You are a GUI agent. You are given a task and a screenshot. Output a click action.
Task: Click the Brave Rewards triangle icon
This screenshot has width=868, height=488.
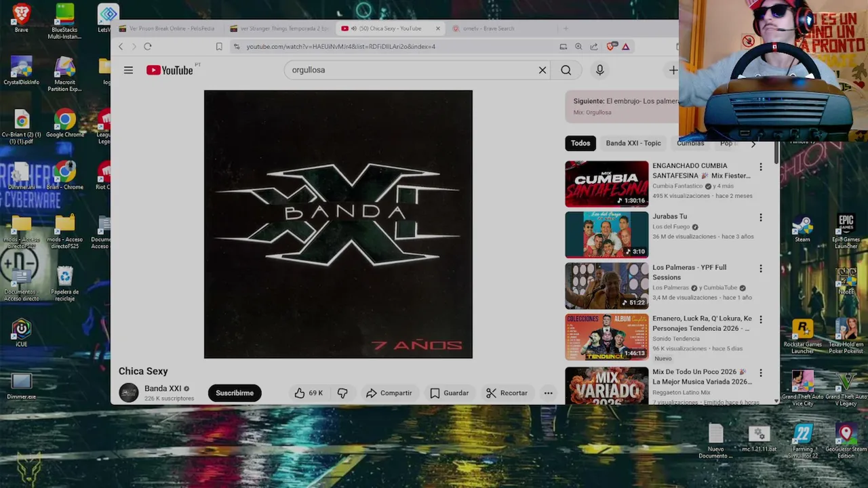625,47
